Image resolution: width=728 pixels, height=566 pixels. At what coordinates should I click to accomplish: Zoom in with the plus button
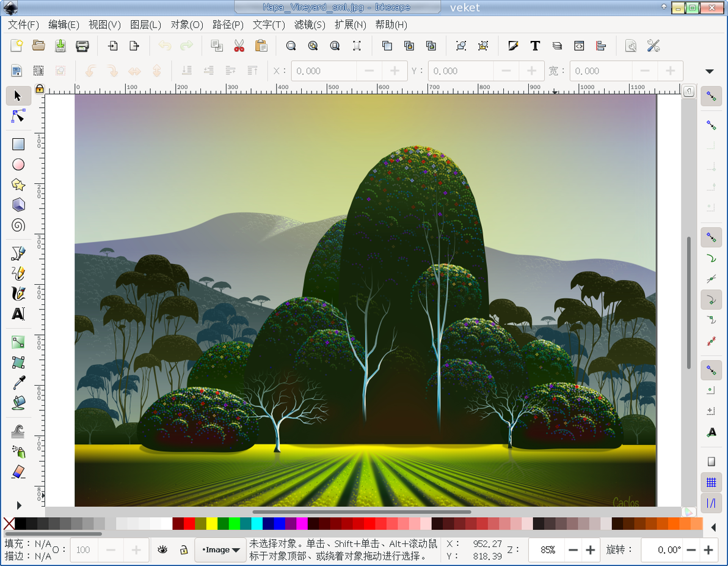pyautogui.click(x=590, y=550)
